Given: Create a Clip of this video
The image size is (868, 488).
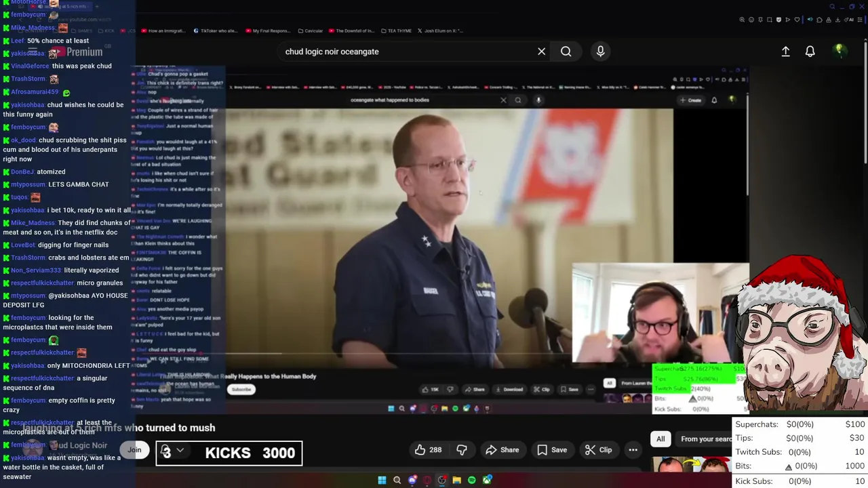Looking at the screenshot, I should click(x=598, y=449).
